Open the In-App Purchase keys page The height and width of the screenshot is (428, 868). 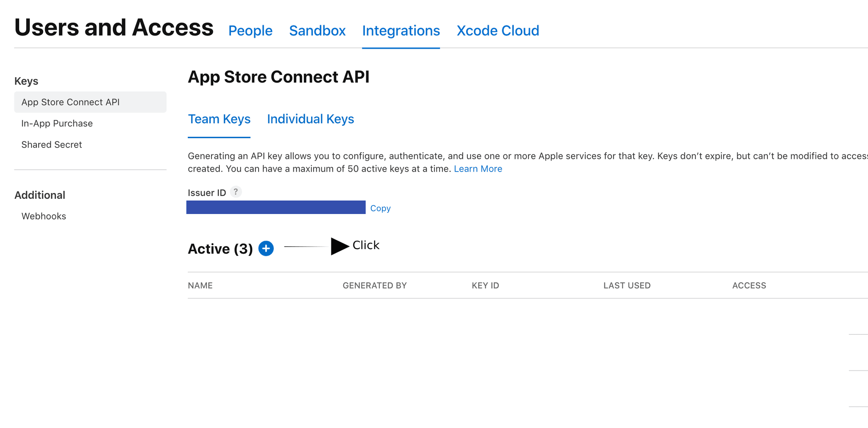[x=57, y=123]
